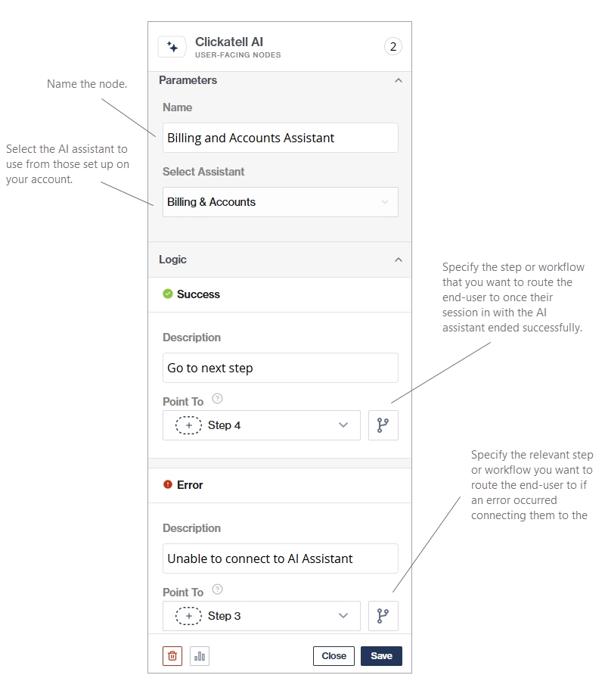Edit the Unable to connect description field
The width and height of the screenshot is (605, 700).
point(280,558)
